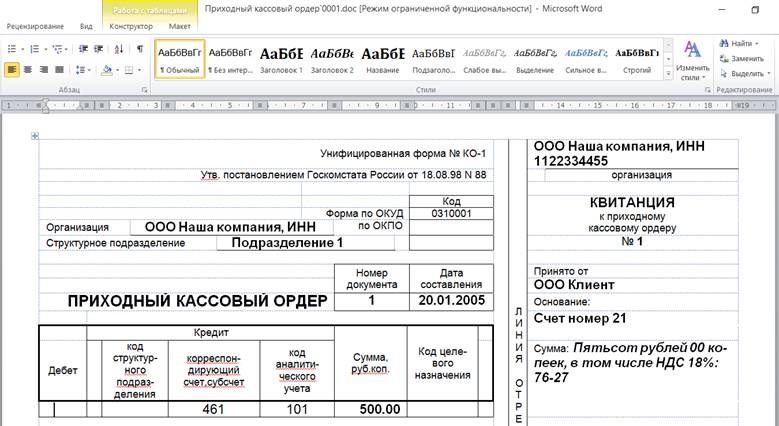Toggle align text right

coord(44,70)
